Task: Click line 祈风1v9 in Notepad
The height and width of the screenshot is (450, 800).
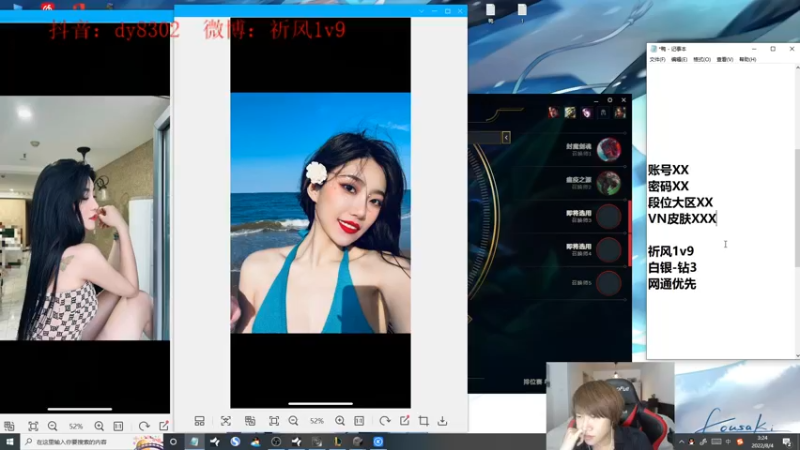Action: point(671,252)
